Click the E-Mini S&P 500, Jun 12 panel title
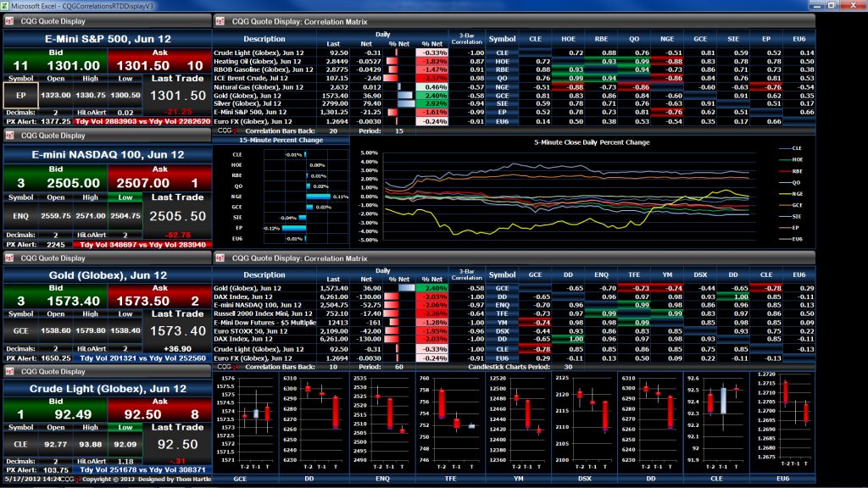Viewport: 868px width, 488px height. tap(108, 39)
